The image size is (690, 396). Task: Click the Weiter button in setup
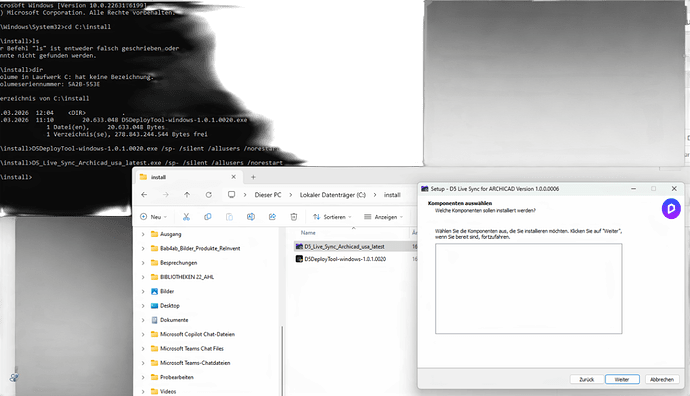[x=622, y=379]
